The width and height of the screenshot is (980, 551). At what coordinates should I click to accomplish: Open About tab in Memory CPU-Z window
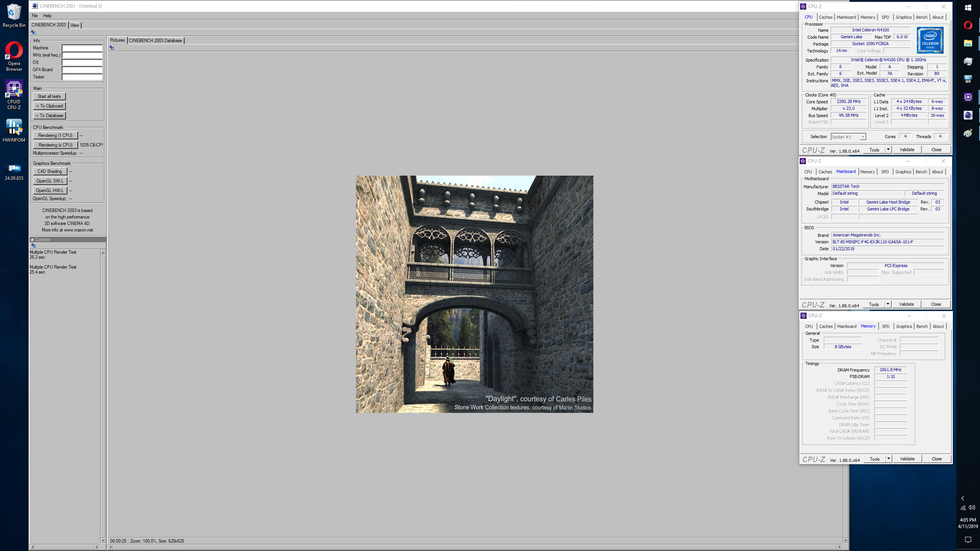tap(938, 326)
